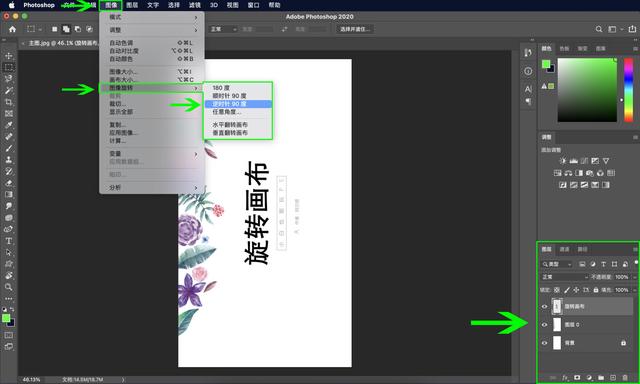Select the Path Selection tool
This screenshot has height=384, width=640.
point(9,252)
